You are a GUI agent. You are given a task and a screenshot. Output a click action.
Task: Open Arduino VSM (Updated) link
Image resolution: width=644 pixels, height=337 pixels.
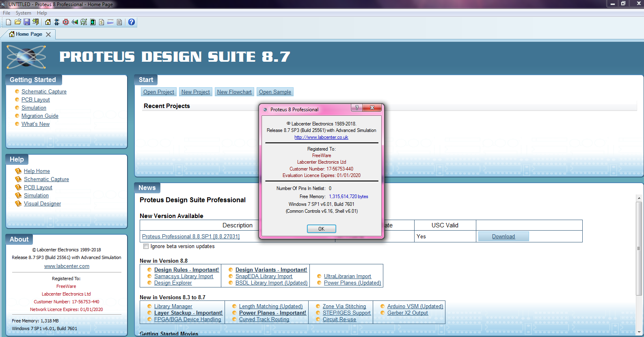coord(415,306)
